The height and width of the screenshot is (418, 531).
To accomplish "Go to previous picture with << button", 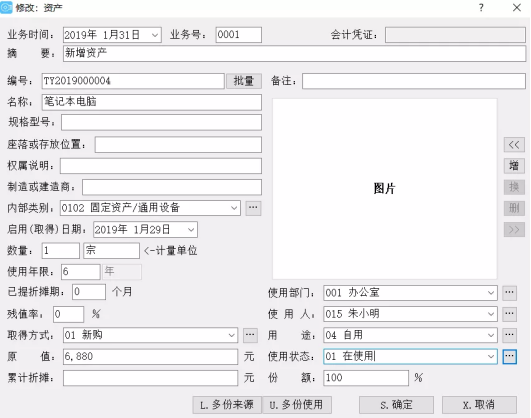I will (x=514, y=145).
